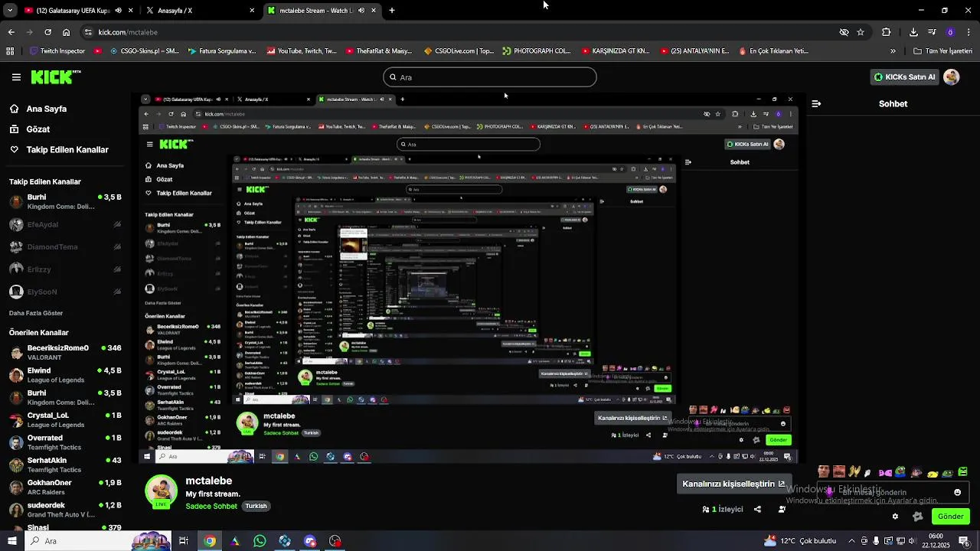This screenshot has width=980, height=551.
Task: Select Gözat in the sidebar
Action: click(38, 129)
